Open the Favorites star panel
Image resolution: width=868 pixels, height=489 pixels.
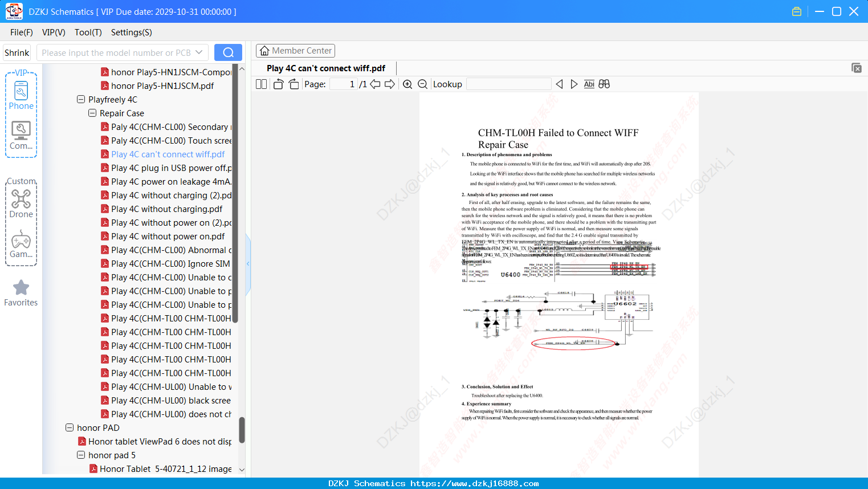pyautogui.click(x=21, y=293)
